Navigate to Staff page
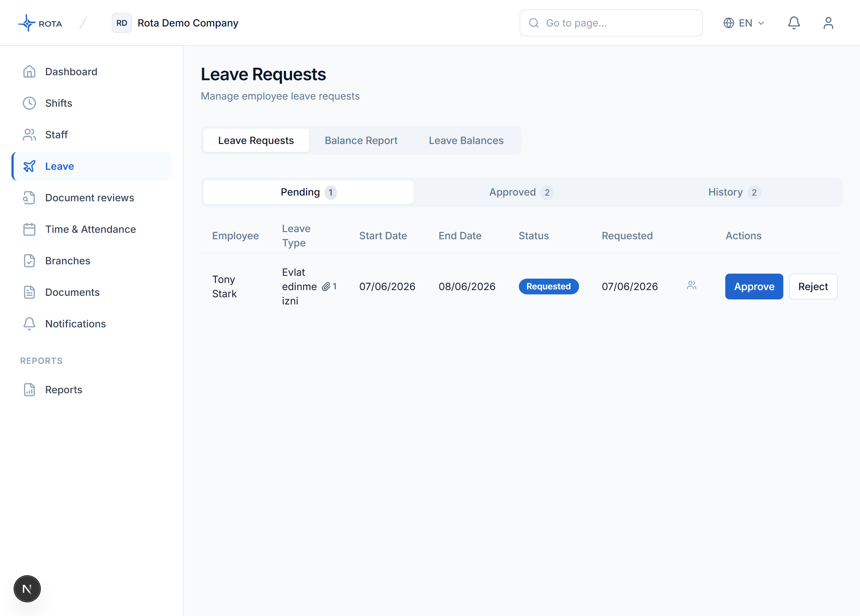 coord(91,134)
